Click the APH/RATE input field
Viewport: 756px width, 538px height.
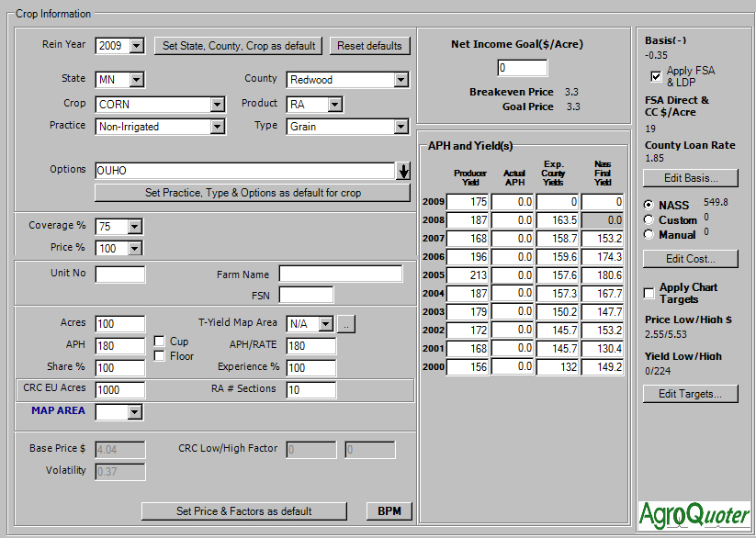tap(311, 345)
